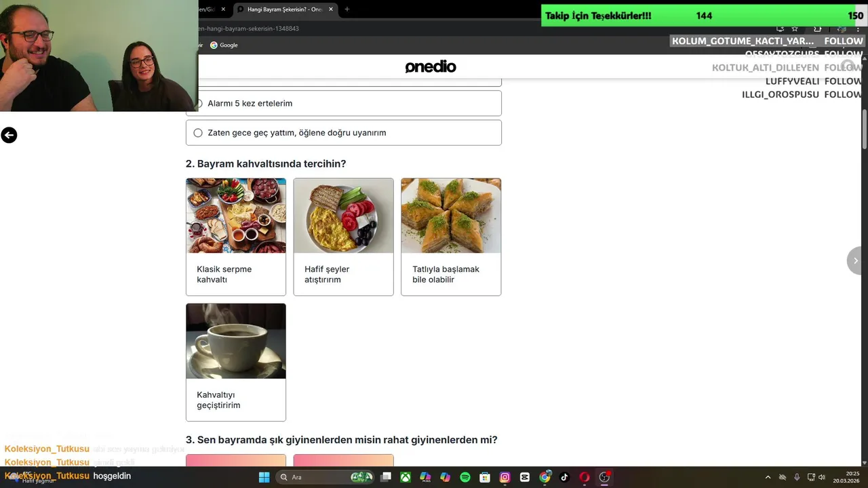
Task: Switch to the 'Hangi Bayram Şekerisin?' tab
Action: pyautogui.click(x=285, y=9)
